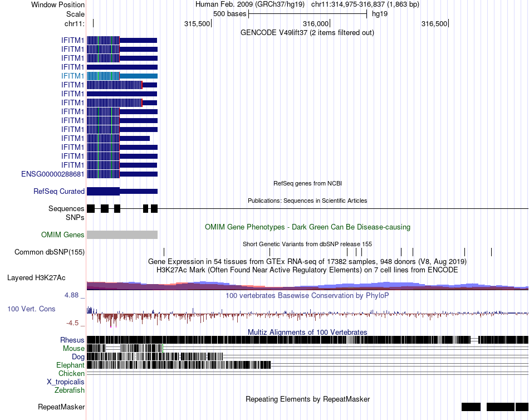Viewport: 529px width, 420px height.
Task: Click the 100 Vert. Cons label
Action: pyautogui.click(x=31, y=309)
